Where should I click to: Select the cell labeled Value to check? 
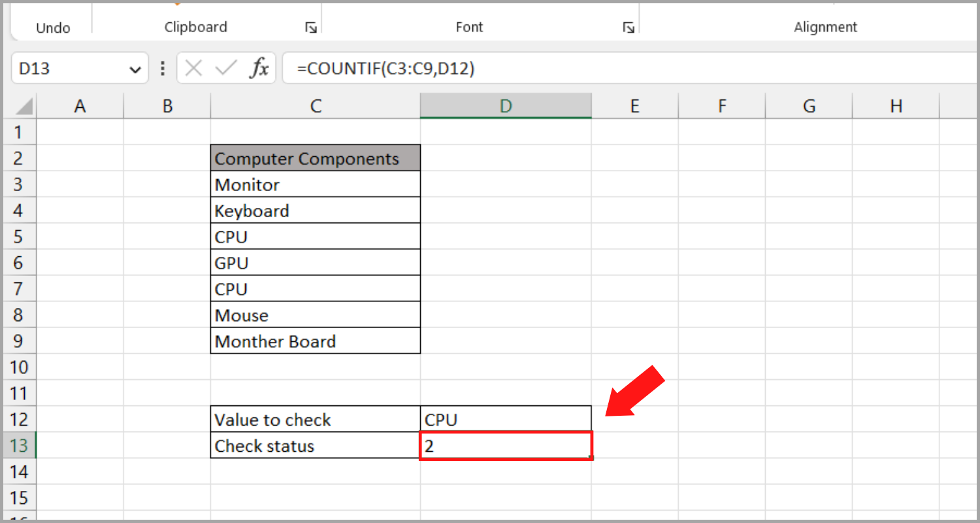pos(315,419)
